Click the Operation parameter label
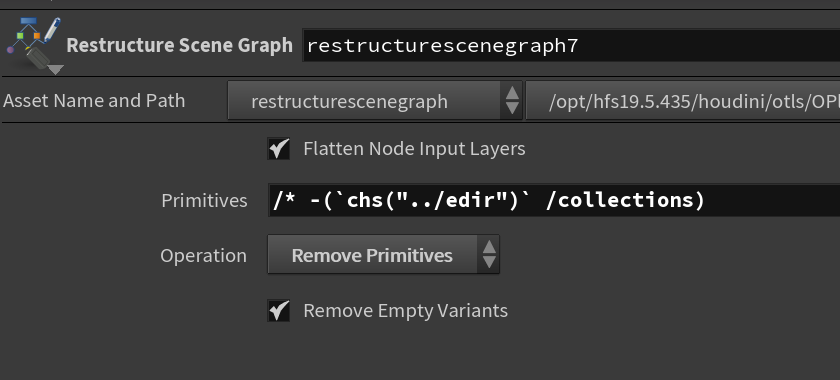This screenshot has width=840, height=380. 203,256
